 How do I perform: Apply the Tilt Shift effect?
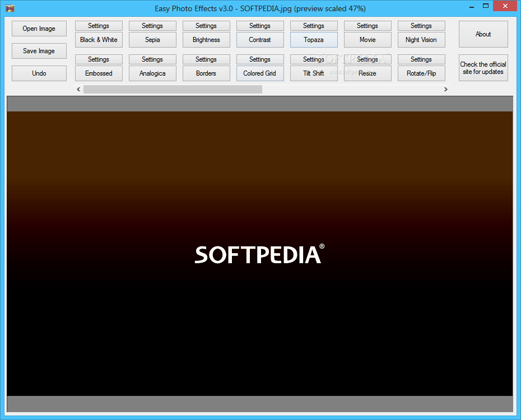(x=314, y=73)
